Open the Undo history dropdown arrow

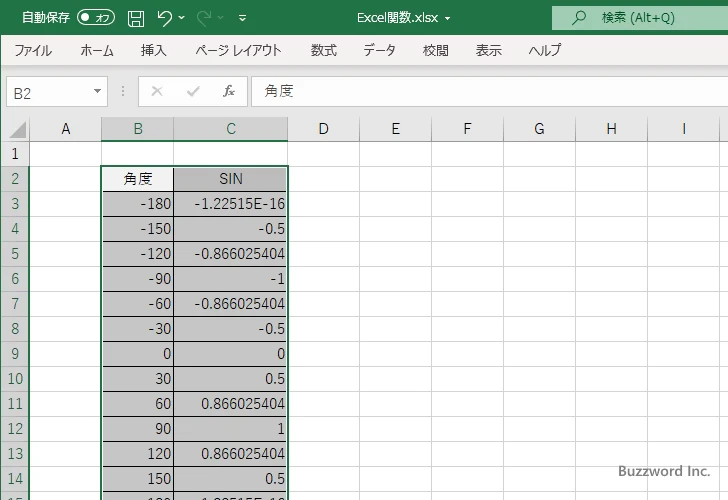click(182, 18)
